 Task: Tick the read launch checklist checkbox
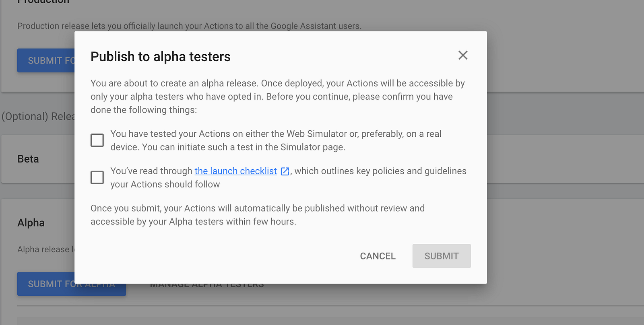pos(97,177)
